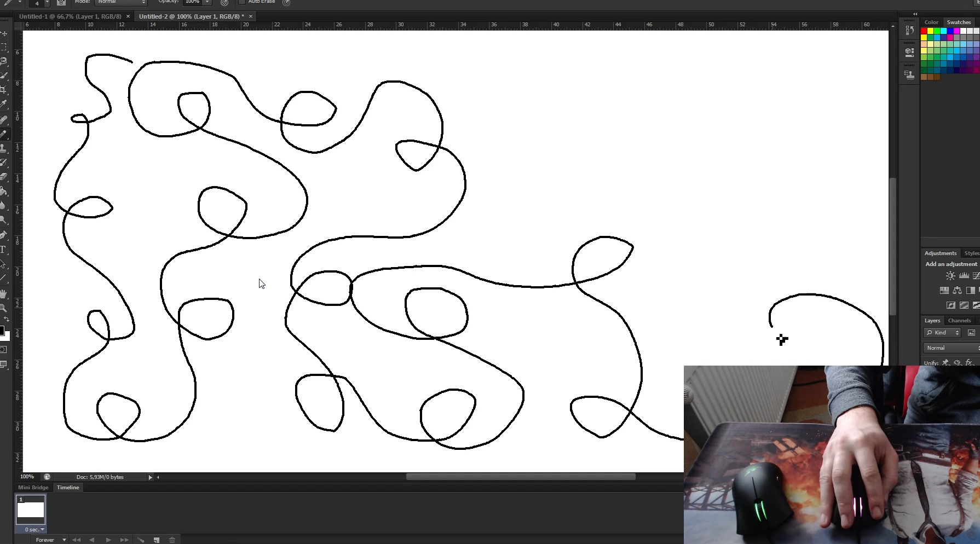Image resolution: width=980 pixels, height=544 pixels.
Task: Open the Forever looping options dropdown
Action: [x=49, y=540]
